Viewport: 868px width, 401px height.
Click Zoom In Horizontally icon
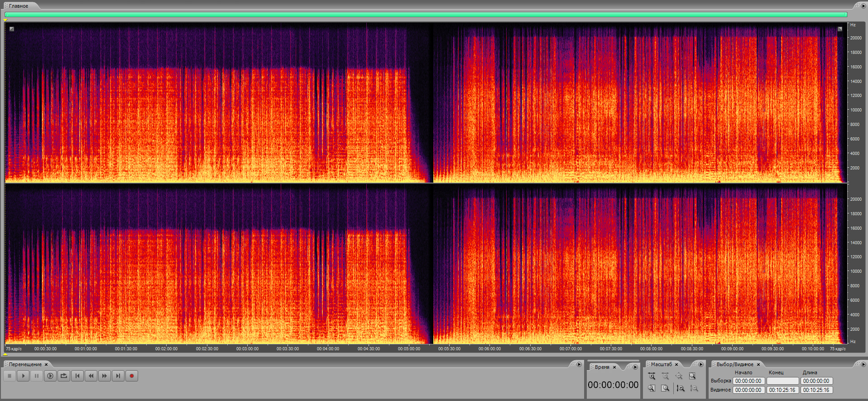[652, 376]
